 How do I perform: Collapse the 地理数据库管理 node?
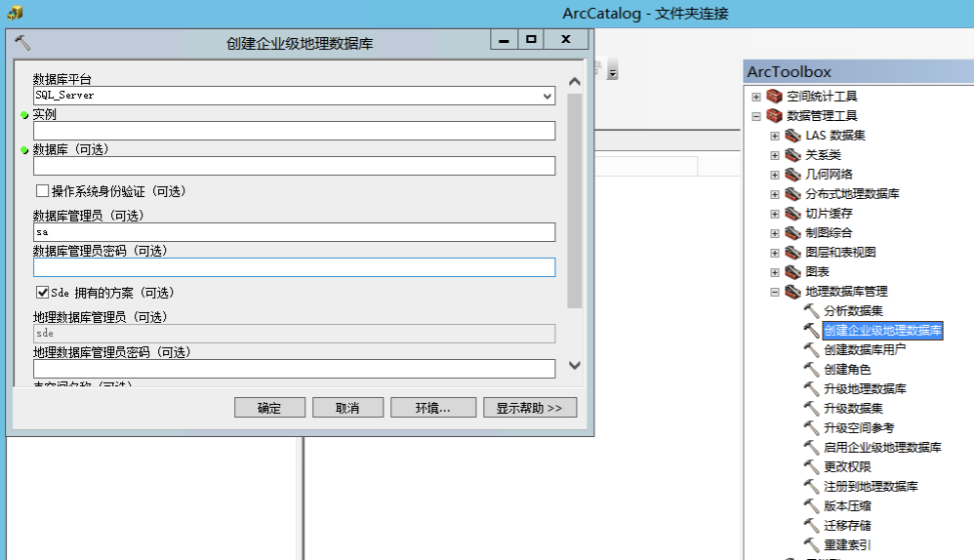point(775,292)
